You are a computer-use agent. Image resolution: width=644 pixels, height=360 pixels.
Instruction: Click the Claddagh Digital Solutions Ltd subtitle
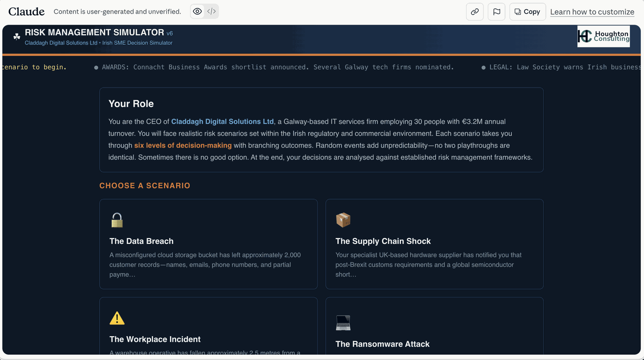click(x=99, y=43)
